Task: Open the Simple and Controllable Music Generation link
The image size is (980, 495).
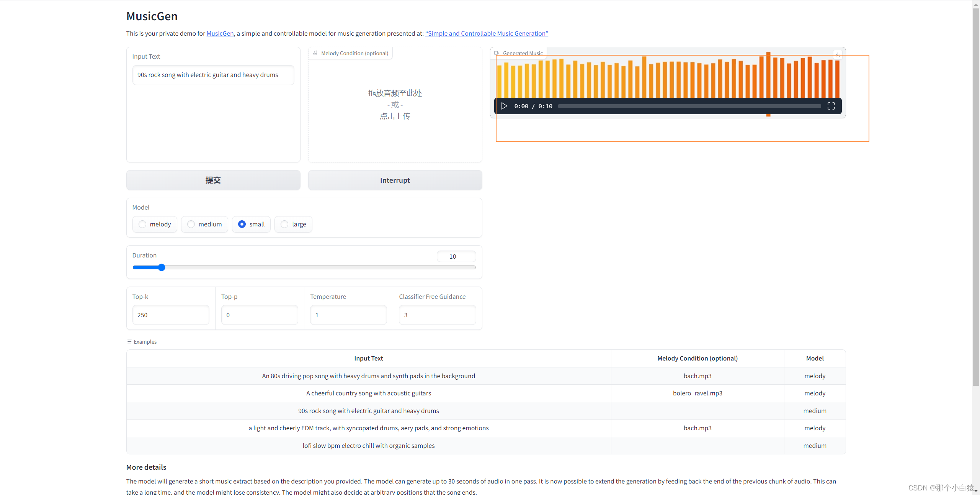Action: point(487,33)
